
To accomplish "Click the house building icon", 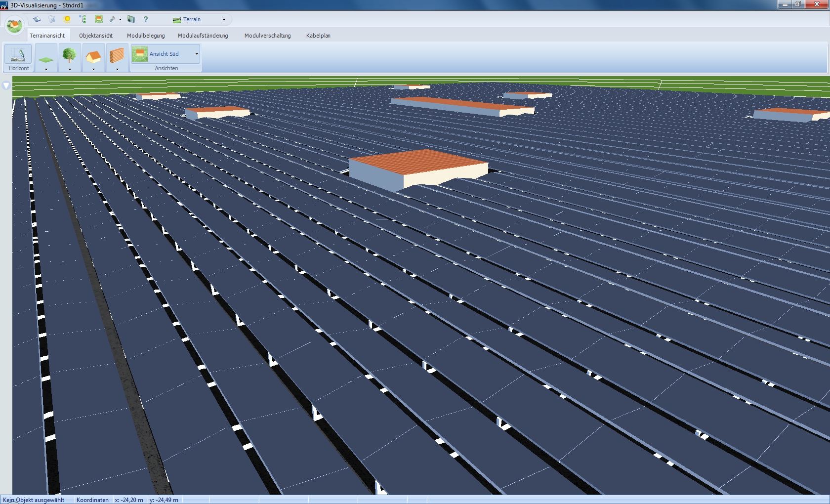I will coord(93,55).
